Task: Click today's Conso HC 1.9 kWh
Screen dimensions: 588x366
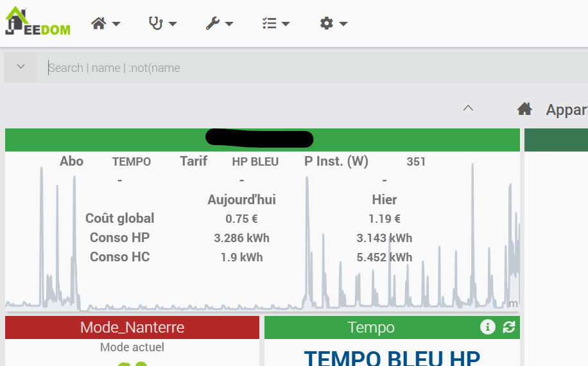Action: point(241,257)
